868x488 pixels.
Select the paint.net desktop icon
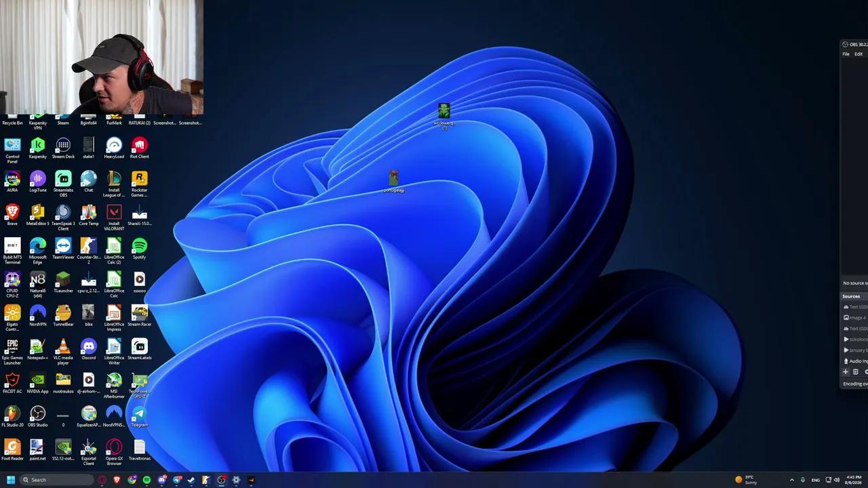click(37, 450)
